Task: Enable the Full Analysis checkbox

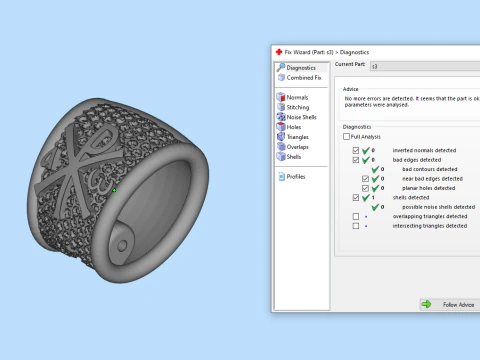Action: tap(346, 136)
